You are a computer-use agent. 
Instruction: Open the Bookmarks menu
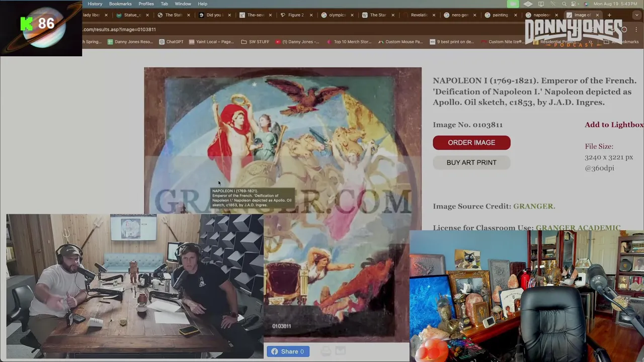click(120, 4)
